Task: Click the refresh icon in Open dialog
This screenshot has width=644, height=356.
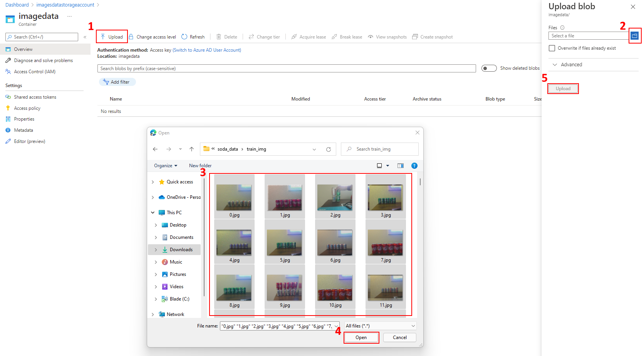Action: [329, 149]
